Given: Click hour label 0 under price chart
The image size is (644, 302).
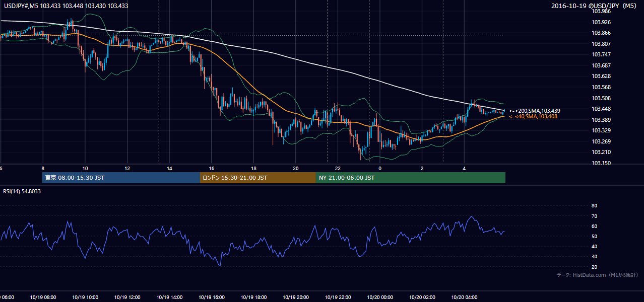Looking at the screenshot, I should pos(380,169).
